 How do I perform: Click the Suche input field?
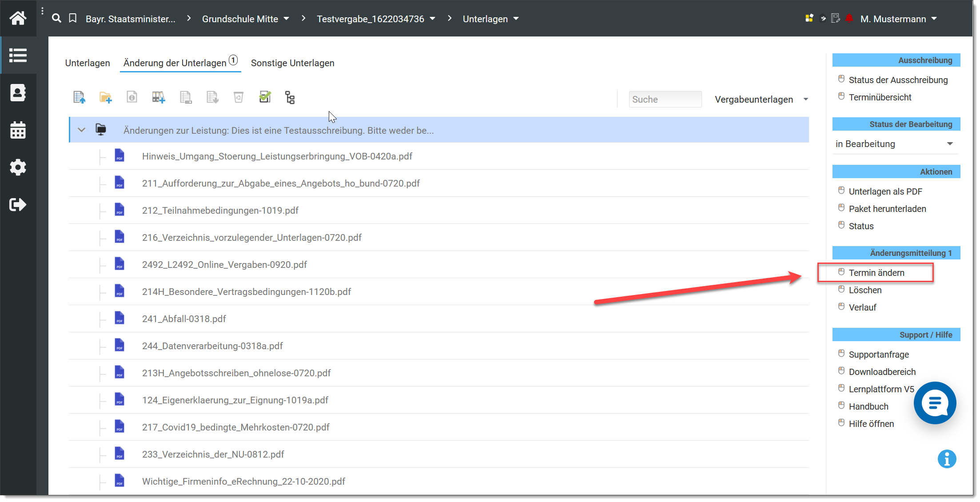[665, 99]
